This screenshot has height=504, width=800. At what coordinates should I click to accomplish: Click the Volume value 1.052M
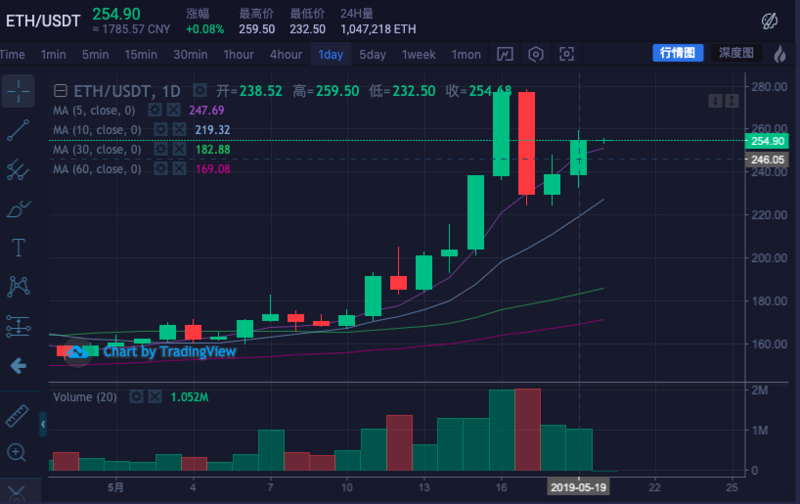[x=189, y=397]
